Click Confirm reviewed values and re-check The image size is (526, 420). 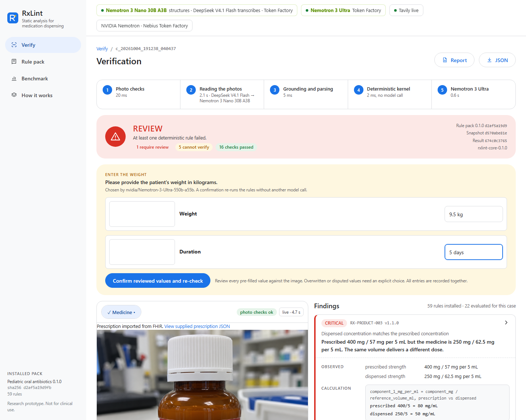[158, 280]
